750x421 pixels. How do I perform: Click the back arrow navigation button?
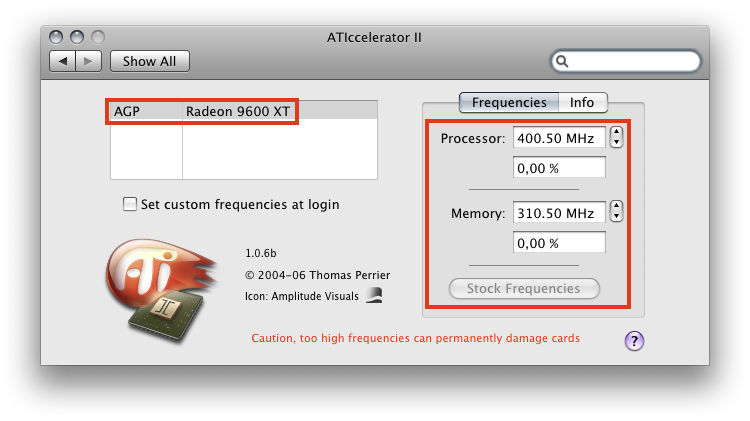[x=63, y=61]
